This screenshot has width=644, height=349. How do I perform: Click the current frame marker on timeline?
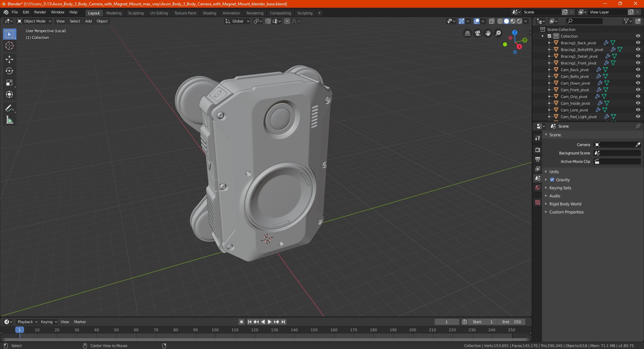coord(19,330)
